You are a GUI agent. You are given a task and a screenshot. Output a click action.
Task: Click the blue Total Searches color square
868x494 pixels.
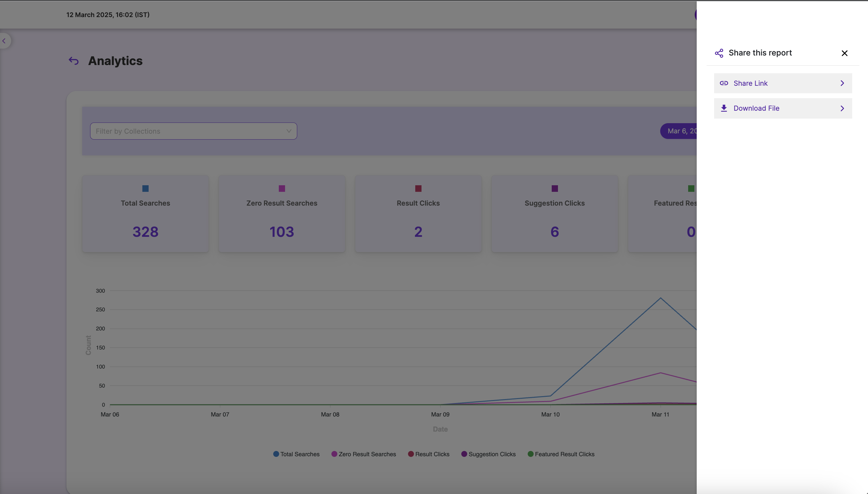click(145, 188)
